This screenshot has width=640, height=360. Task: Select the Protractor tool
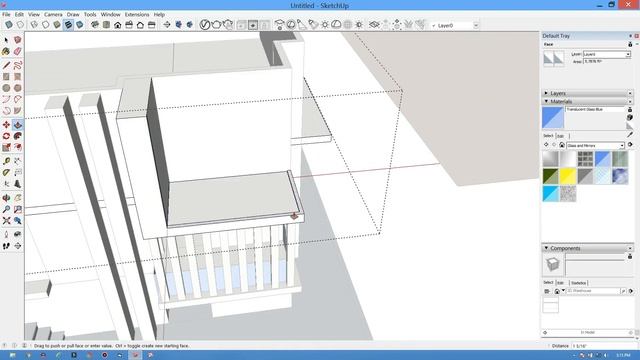[x=6, y=172]
